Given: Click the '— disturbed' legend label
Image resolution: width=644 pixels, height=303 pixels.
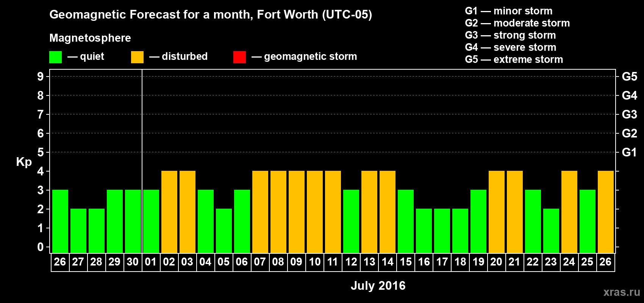Looking at the screenshot, I should click(x=178, y=56).
